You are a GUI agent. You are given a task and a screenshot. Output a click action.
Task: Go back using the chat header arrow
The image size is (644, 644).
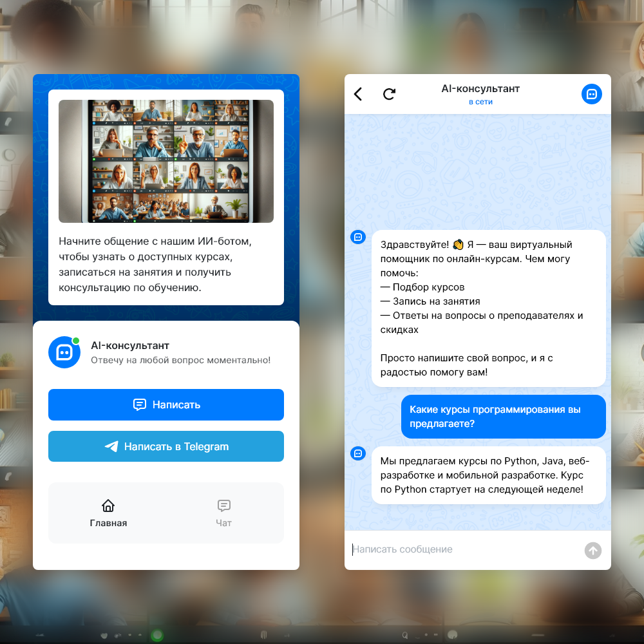pyautogui.click(x=358, y=94)
